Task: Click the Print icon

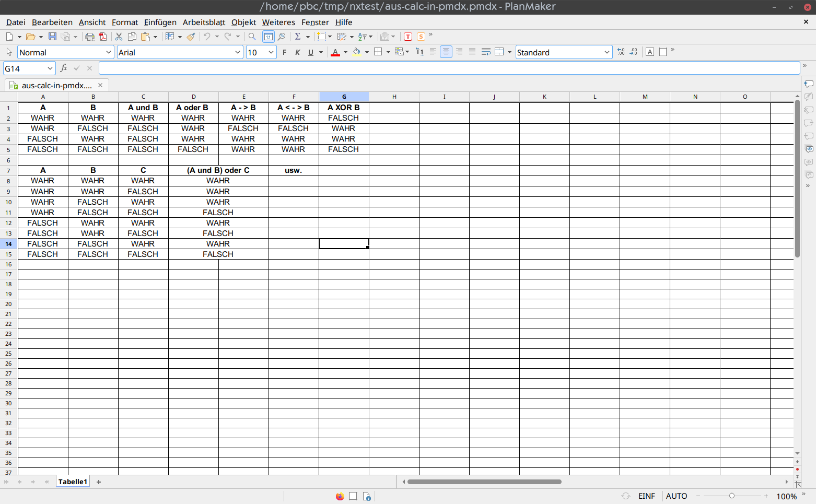Action: pyautogui.click(x=90, y=37)
